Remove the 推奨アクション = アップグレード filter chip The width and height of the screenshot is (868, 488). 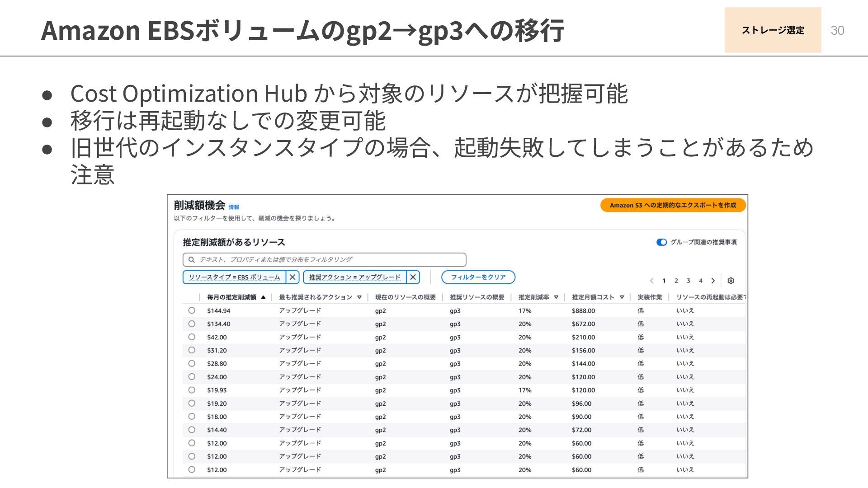[x=413, y=277]
